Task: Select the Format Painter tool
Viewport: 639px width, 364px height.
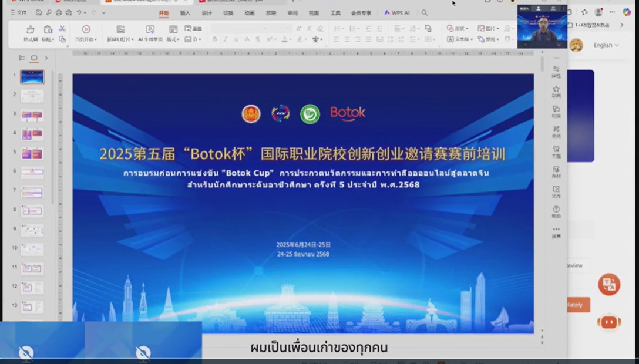Action: [x=30, y=33]
